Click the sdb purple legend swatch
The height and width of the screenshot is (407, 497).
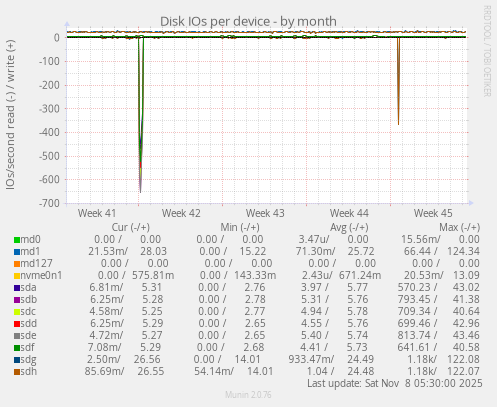click(17, 300)
